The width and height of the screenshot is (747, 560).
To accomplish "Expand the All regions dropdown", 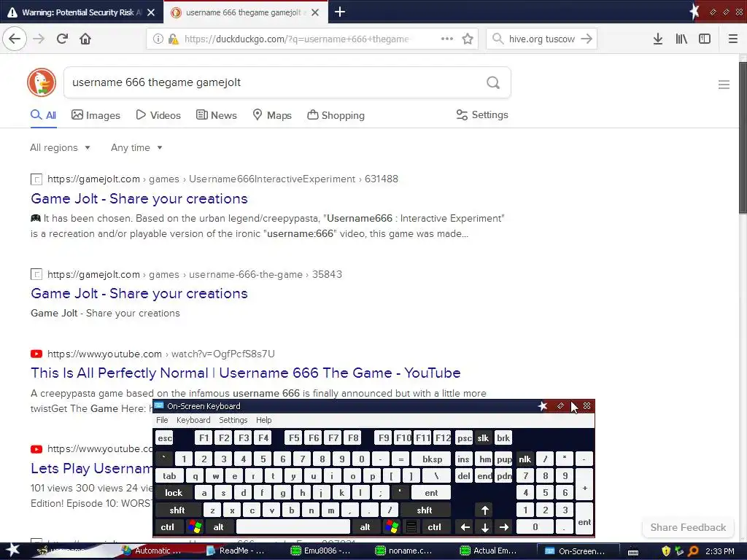I will pos(60,147).
